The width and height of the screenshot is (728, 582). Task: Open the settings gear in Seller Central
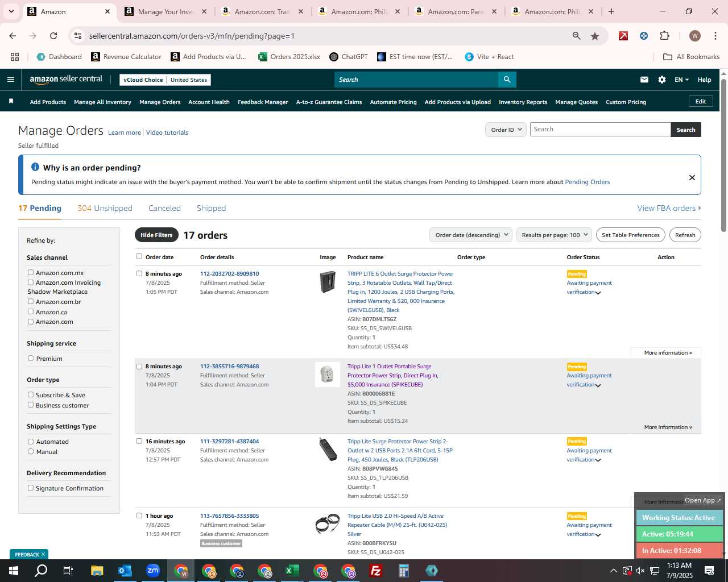pyautogui.click(x=662, y=80)
